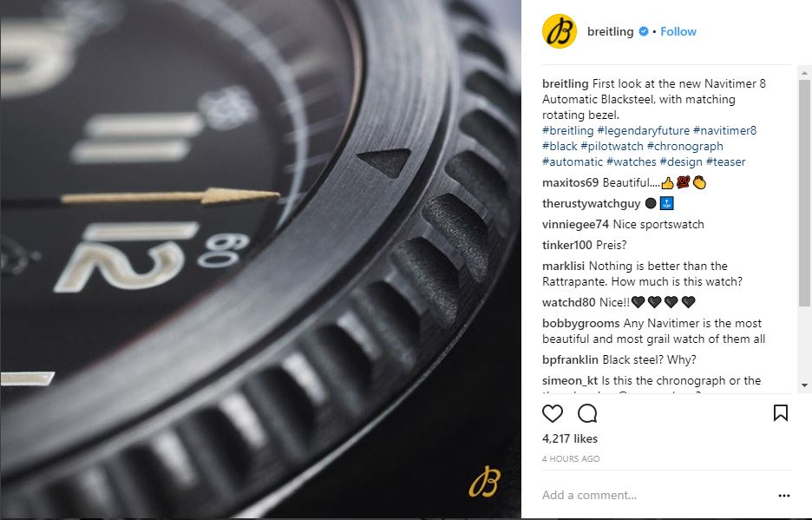Click the comments scrollbar thumb
This screenshot has width=812, height=520.
point(804,193)
